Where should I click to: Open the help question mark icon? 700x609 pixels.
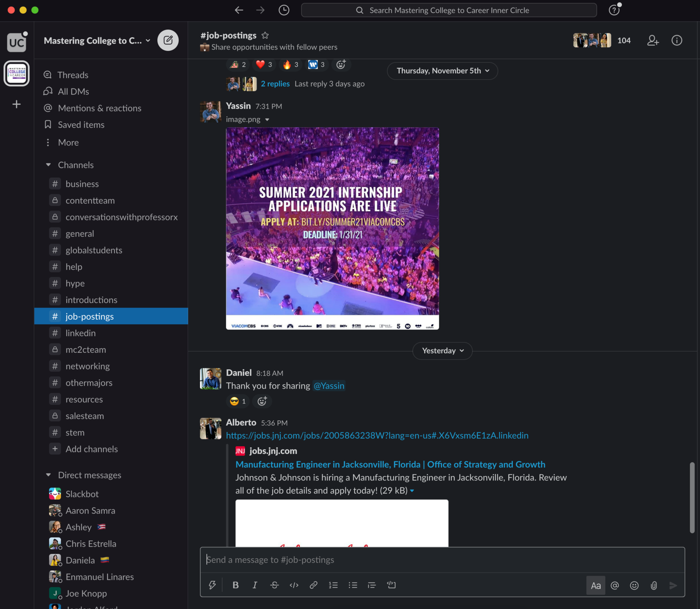click(x=614, y=10)
